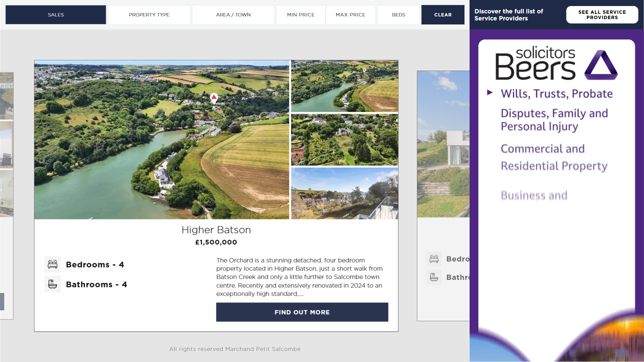Click the Beers Solicitors triangle logo
This screenshot has width=644, height=362.
click(600, 65)
